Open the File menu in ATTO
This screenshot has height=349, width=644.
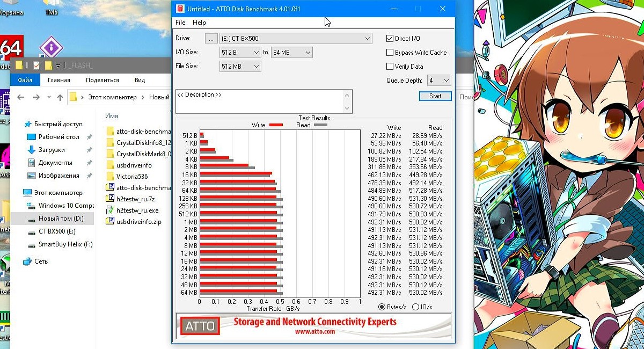(x=180, y=23)
